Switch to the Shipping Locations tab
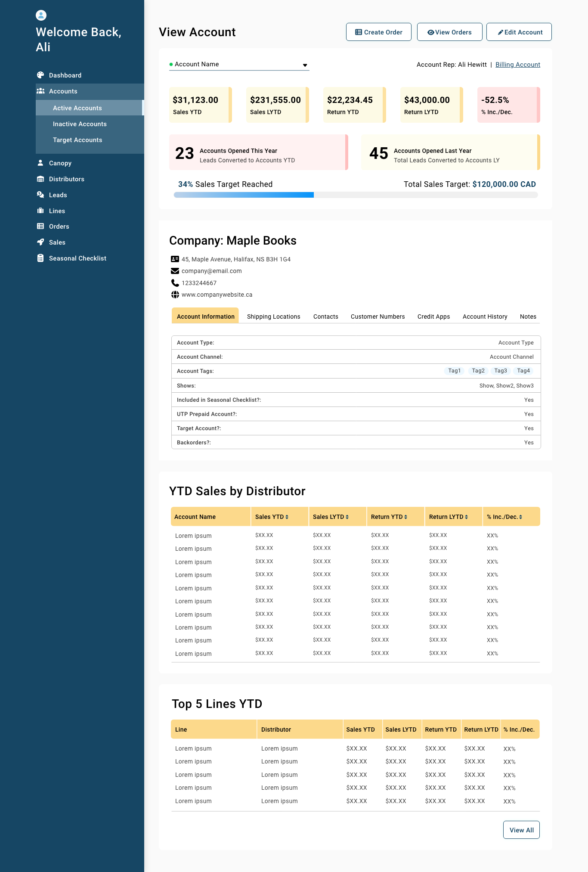The image size is (588, 872). (274, 317)
